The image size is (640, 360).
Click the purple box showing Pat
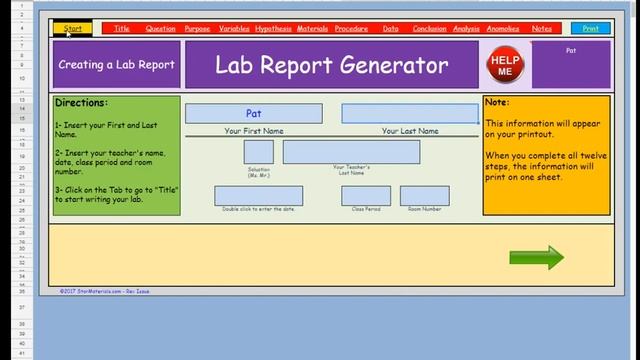click(571, 64)
